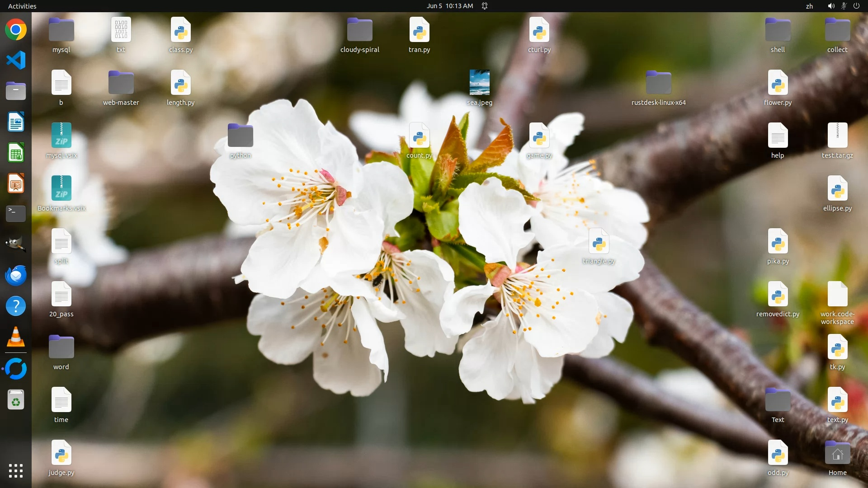
Task: Open the date and time menu
Action: [449, 6]
